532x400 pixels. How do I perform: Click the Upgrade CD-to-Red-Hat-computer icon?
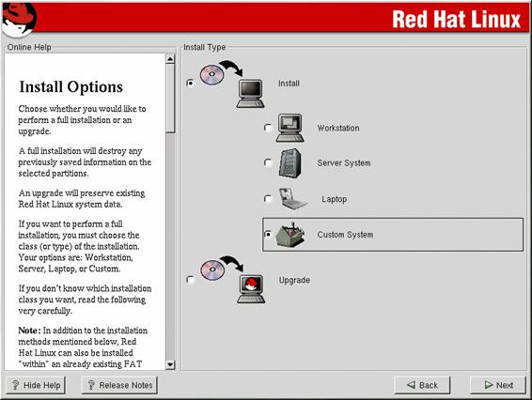[233, 280]
